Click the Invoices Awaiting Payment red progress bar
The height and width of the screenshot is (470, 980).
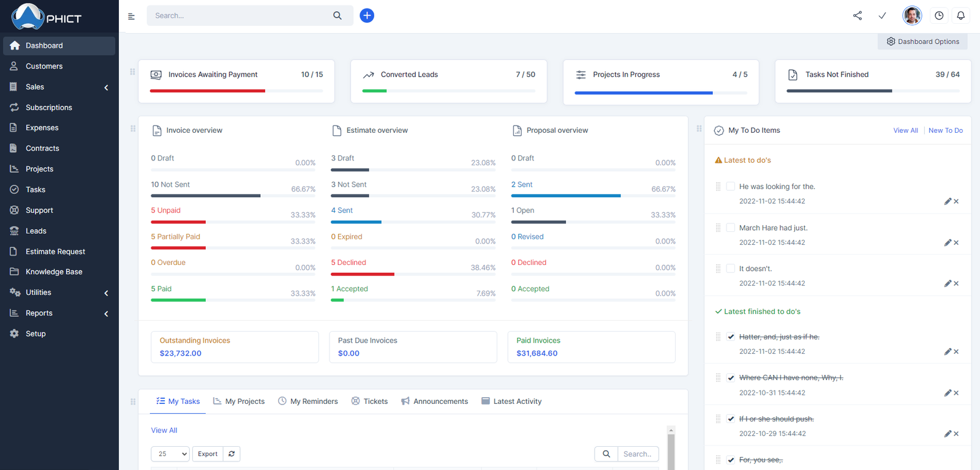point(208,91)
